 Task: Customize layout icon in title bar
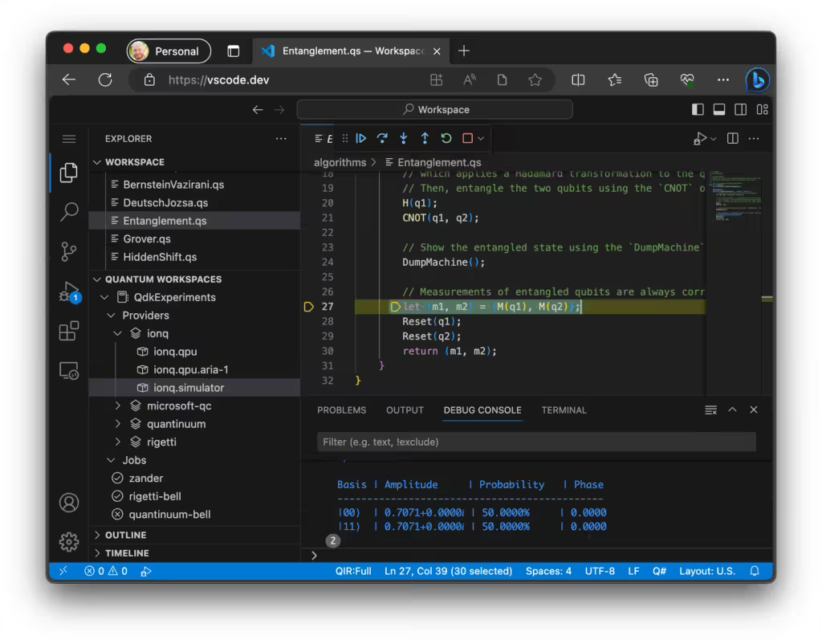[x=763, y=109]
